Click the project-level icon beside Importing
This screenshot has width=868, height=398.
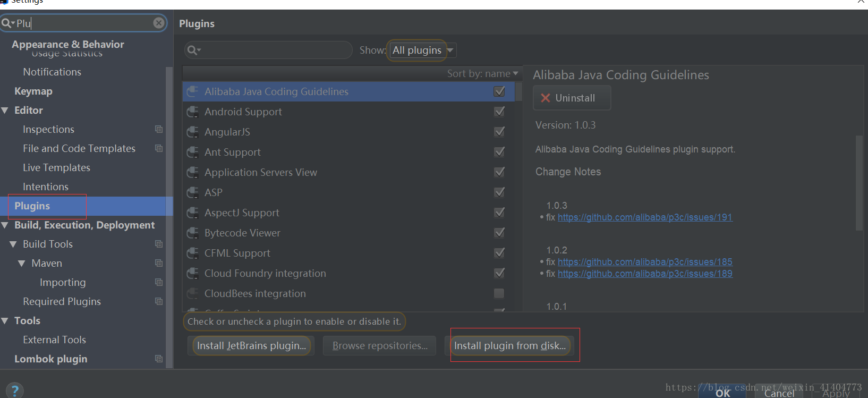159,282
